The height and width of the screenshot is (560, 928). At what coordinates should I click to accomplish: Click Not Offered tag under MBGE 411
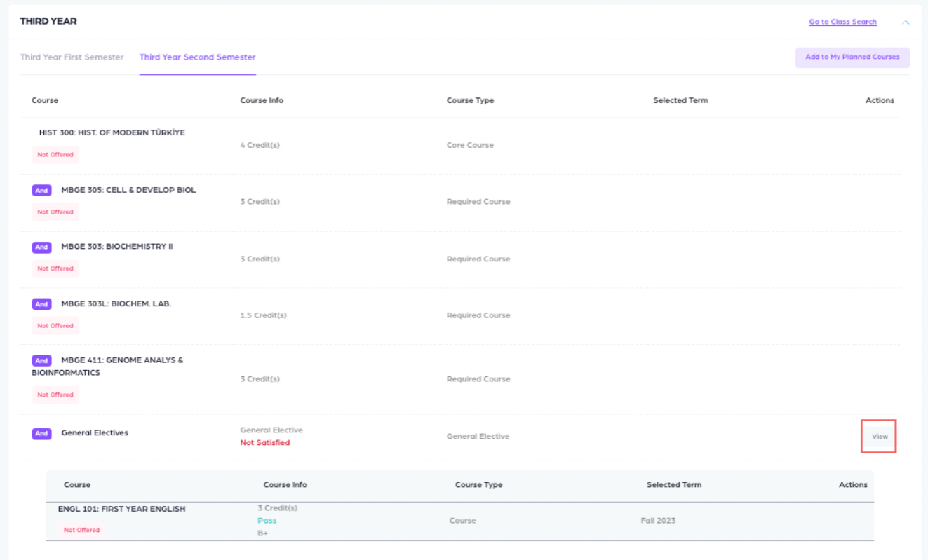pyautogui.click(x=55, y=395)
